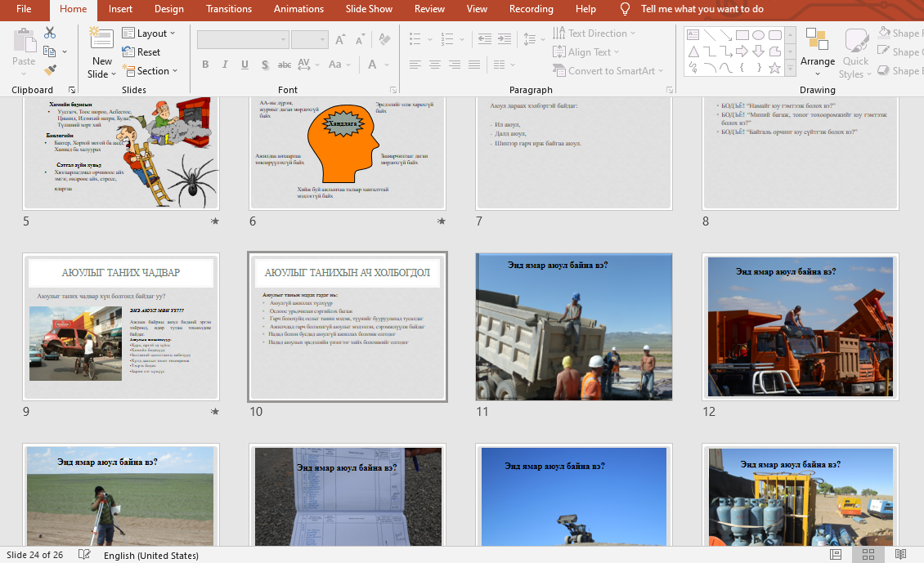Image resolution: width=924 pixels, height=563 pixels.
Task: Open the Arrange menu
Action: pyautogui.click(x=817, y=52)
